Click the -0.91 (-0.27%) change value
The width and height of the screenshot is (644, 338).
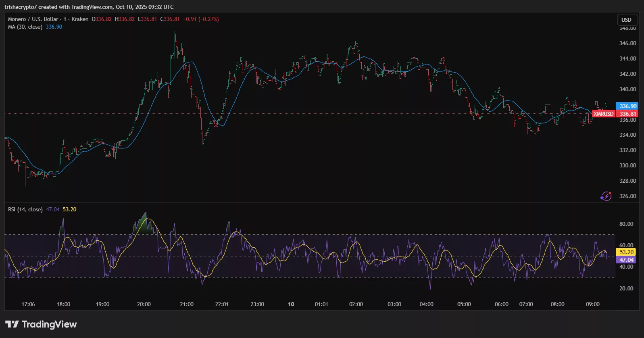pos(201,19)
